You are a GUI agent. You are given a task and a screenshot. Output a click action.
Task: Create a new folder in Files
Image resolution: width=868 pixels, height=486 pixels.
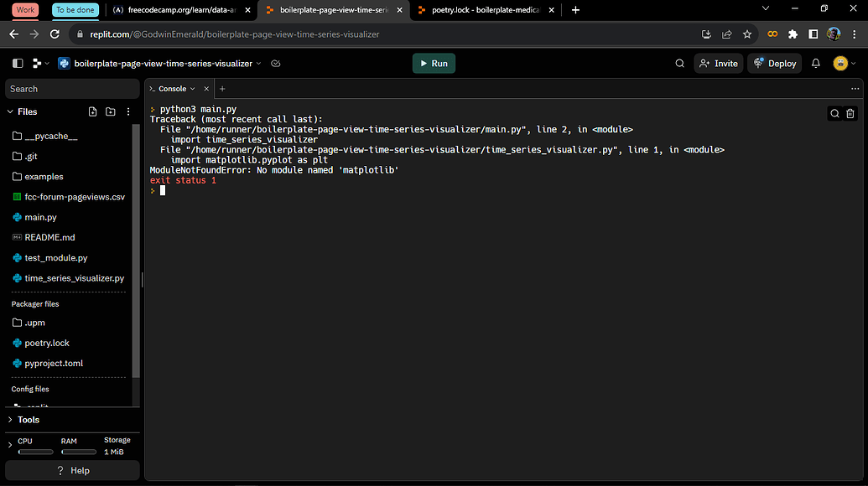tap(110, 111)
